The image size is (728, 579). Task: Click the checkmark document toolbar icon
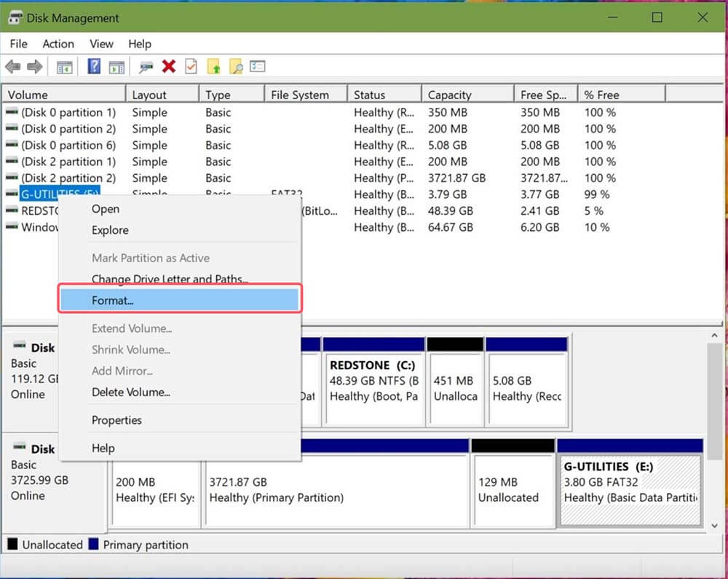point(191,66)
